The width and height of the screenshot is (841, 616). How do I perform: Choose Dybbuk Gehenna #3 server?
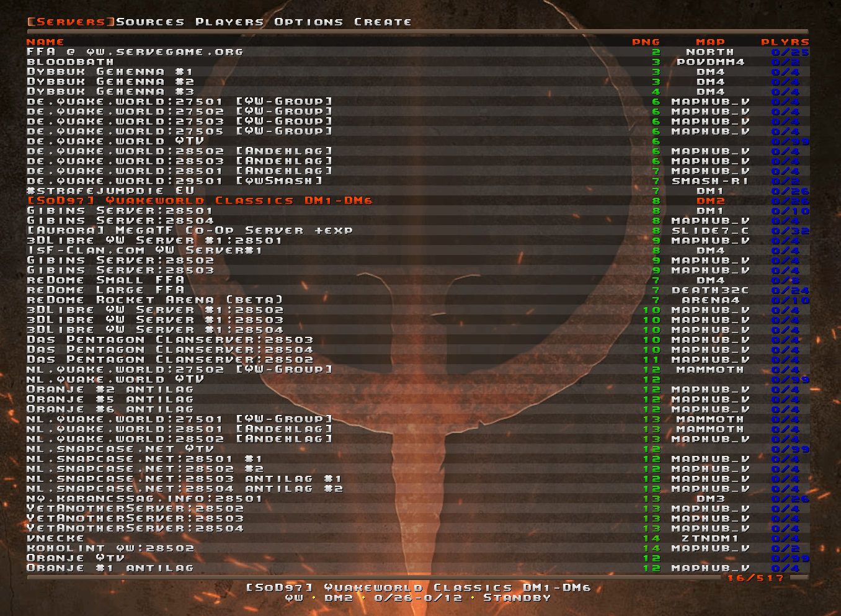click(110, 92)
